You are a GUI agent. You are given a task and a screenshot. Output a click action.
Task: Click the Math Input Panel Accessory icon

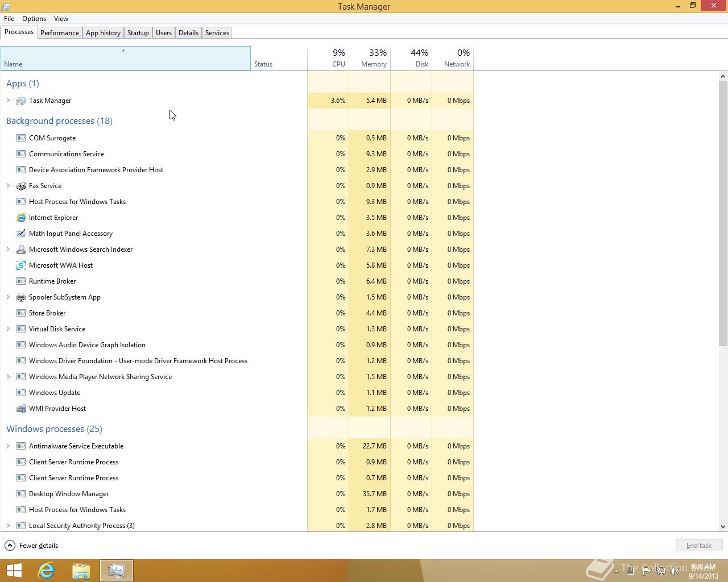(21, 234)
